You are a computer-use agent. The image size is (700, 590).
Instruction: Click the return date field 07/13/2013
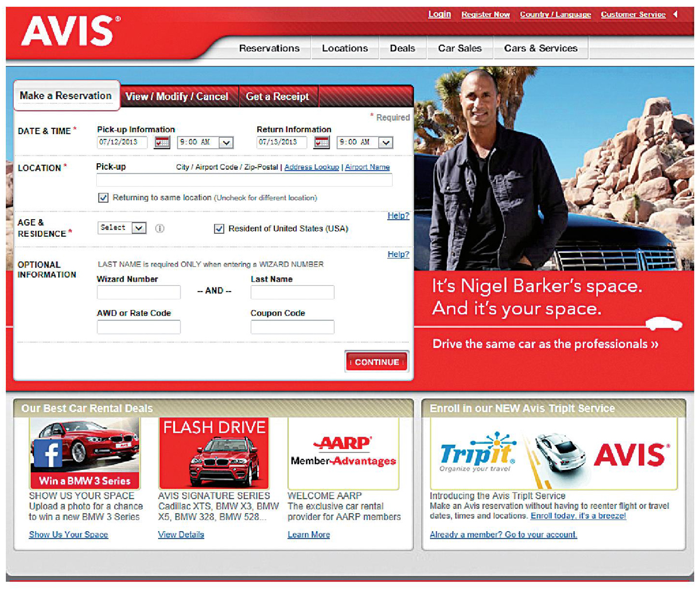click(282, 142)
